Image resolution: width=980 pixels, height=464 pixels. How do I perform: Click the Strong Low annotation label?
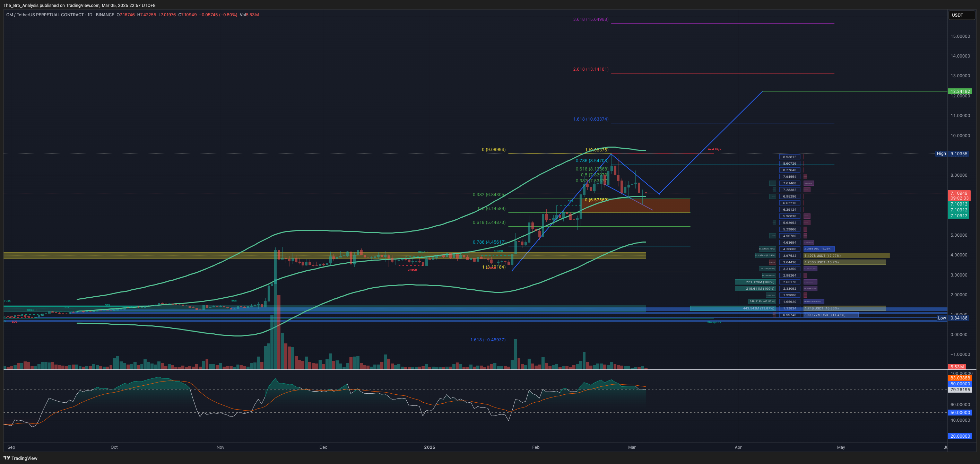(x=714, y=322)
